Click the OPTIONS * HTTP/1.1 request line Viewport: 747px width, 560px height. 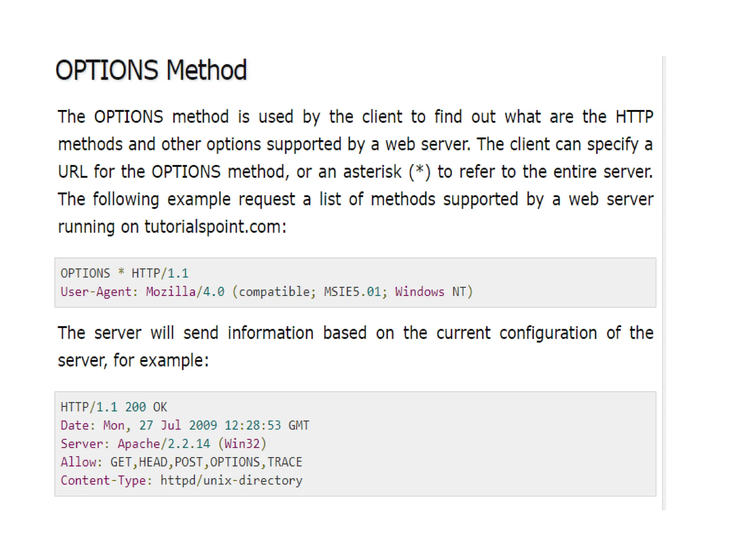coord(124,273)
